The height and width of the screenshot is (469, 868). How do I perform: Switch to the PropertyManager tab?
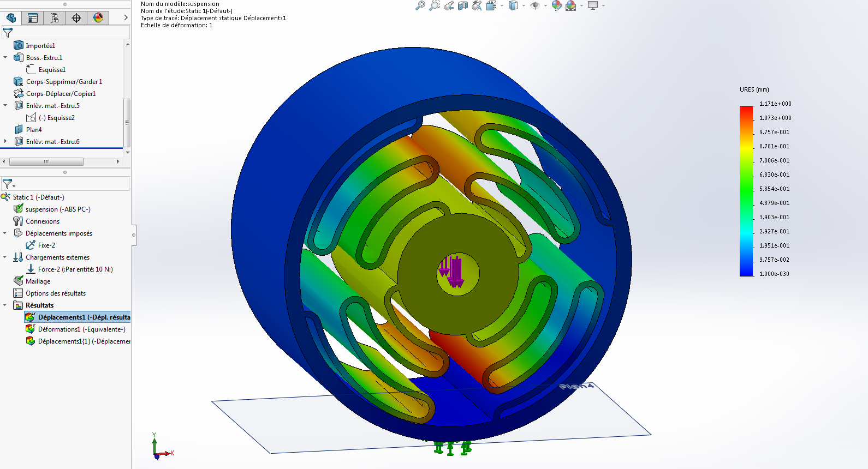click(x=33, y=18)
